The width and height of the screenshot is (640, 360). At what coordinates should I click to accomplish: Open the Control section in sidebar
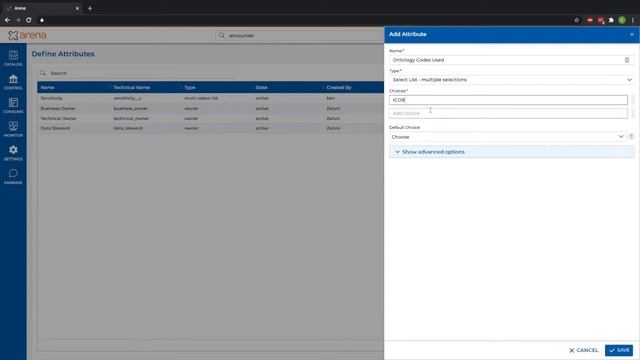point(13,82)
